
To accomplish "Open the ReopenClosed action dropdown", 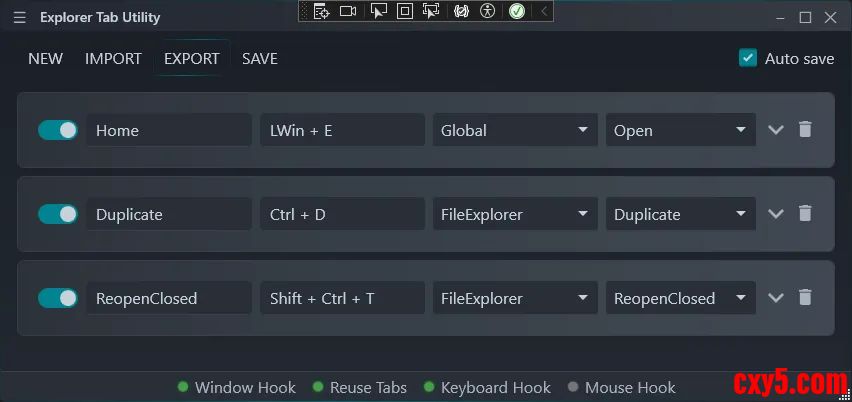I will point(681,298).
